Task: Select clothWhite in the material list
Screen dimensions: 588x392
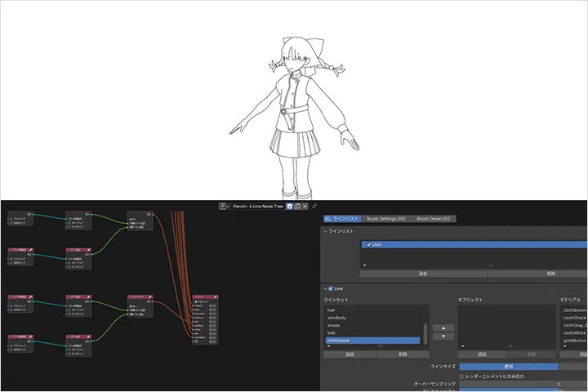Action: click(x=574, y=332)
